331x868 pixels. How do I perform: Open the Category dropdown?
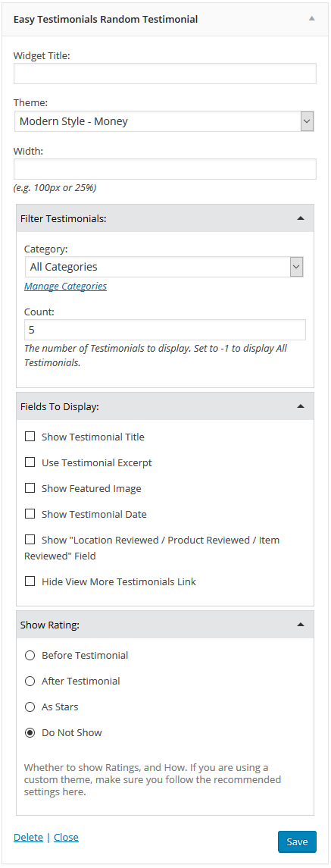coord(164,267)
